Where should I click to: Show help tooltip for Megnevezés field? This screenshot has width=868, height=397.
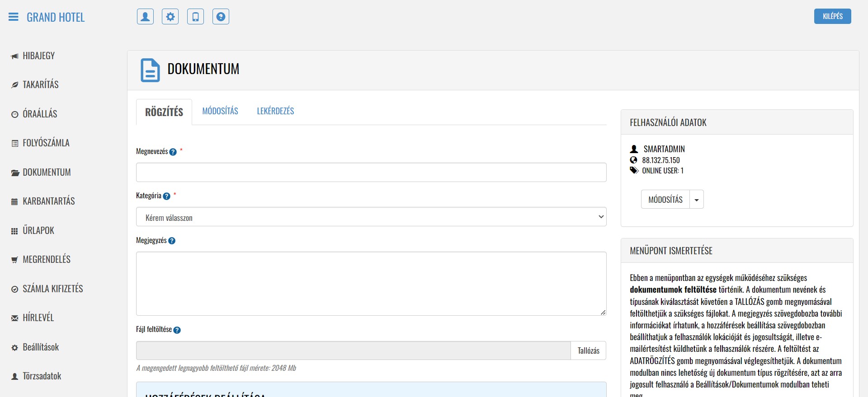click(173, 152)
